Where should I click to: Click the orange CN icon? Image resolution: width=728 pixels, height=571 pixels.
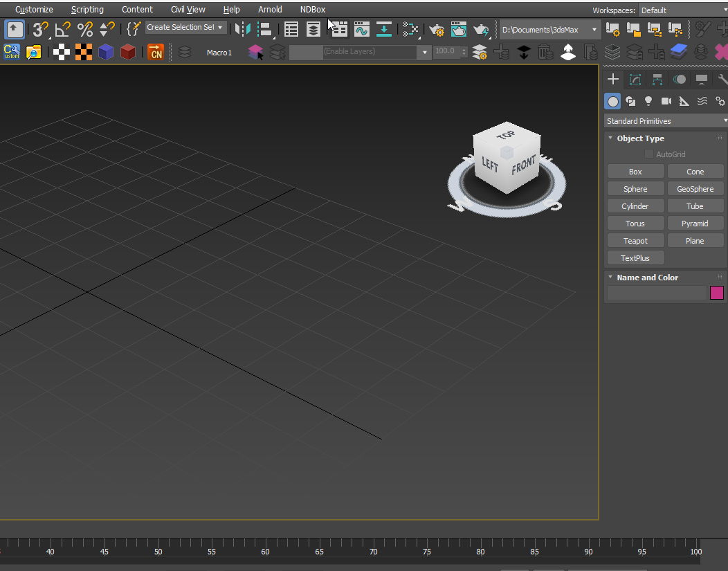(x=156, y=52)
